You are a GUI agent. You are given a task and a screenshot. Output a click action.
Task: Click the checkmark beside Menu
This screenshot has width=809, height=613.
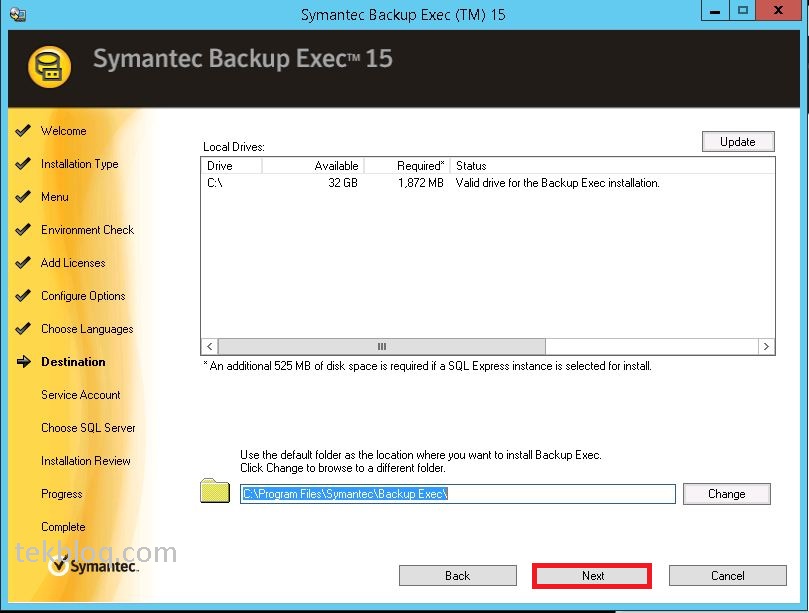23,196
